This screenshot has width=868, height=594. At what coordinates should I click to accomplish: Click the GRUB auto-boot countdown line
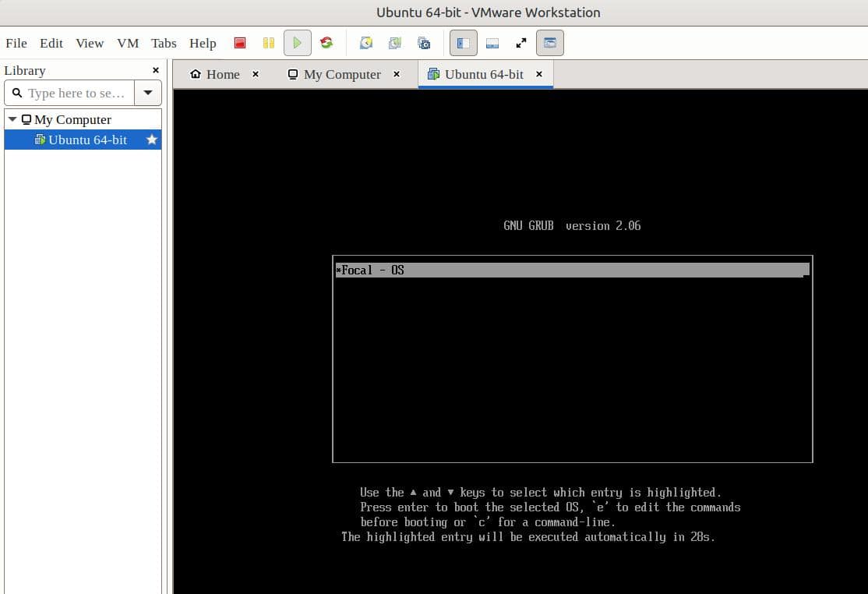pos(528,537)
